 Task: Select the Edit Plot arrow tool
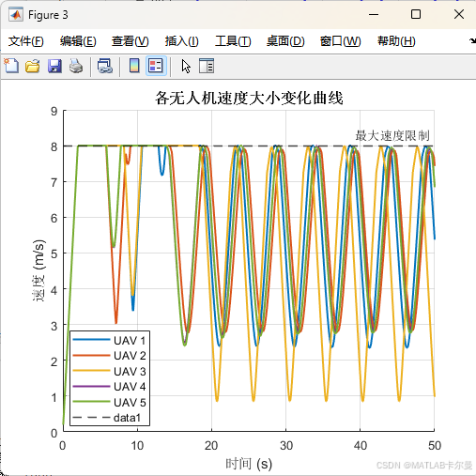click(186, 67)
